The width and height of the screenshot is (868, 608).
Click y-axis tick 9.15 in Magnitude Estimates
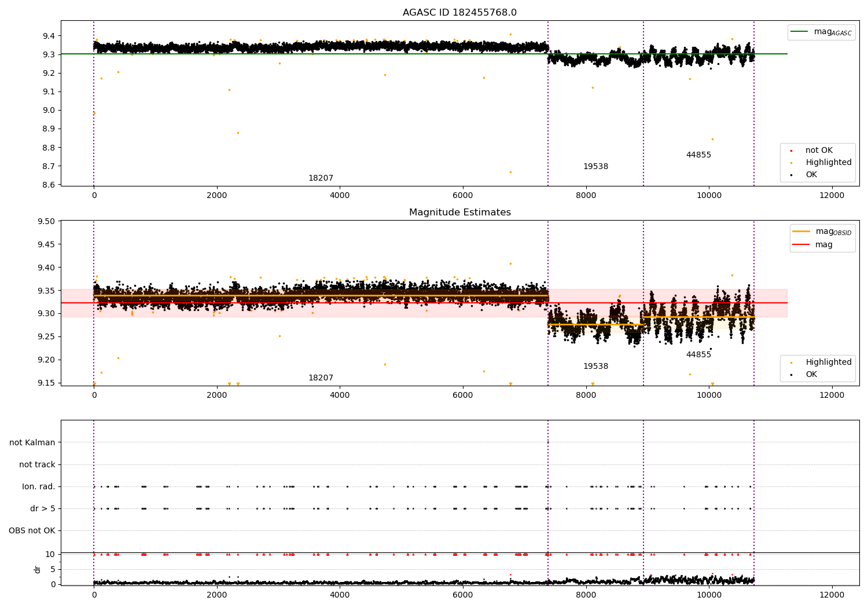[x=46, y=383]
